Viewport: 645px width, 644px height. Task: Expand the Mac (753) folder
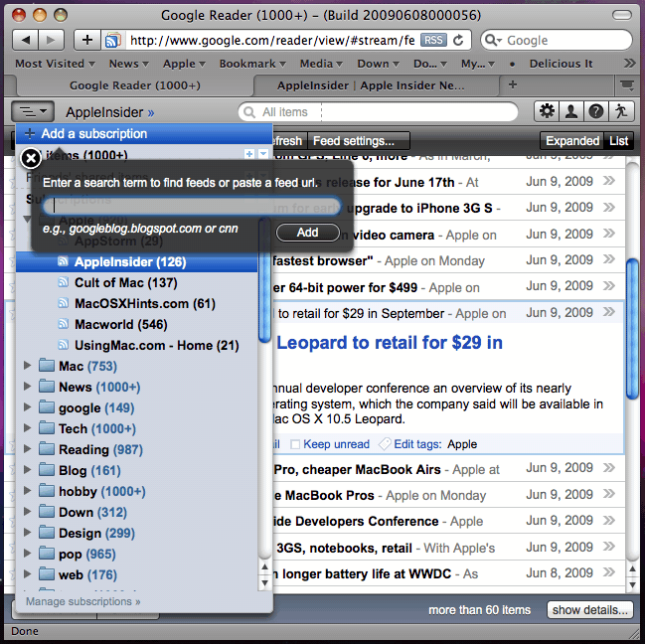(x=27, y=365)
